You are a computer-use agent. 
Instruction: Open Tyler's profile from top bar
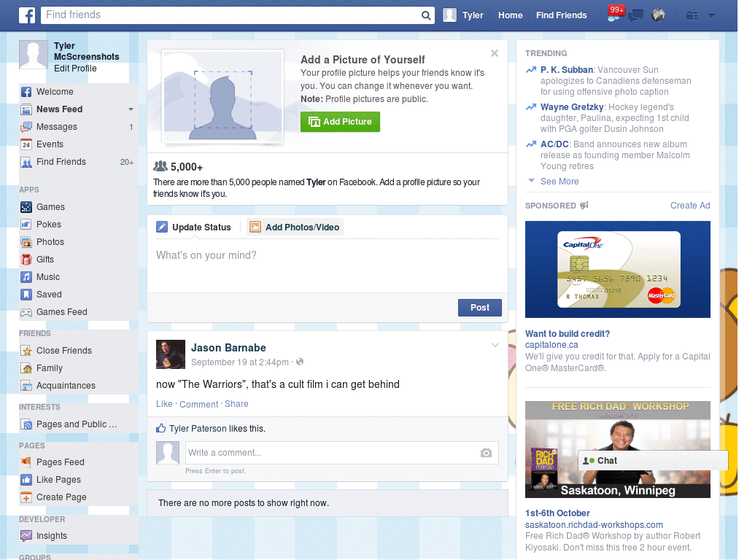coord(463,15)
